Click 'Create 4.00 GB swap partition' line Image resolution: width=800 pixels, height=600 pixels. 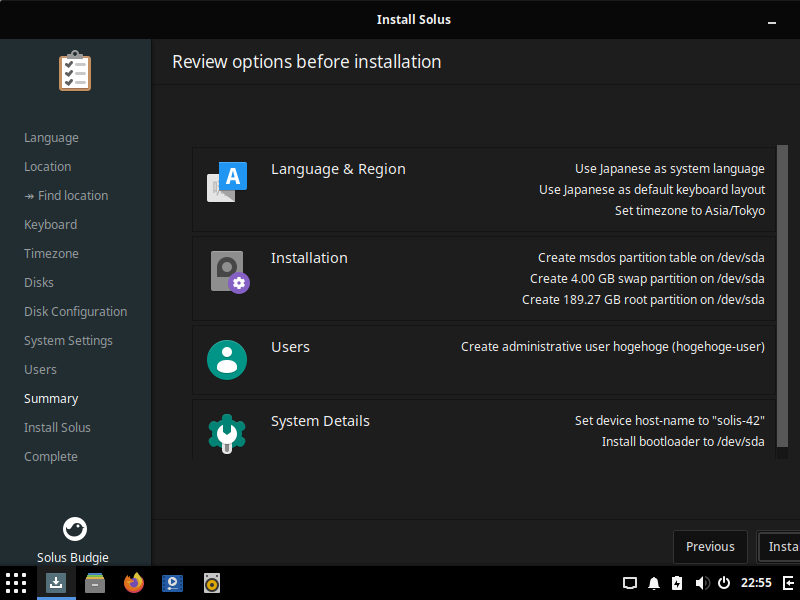coord(647,279)
